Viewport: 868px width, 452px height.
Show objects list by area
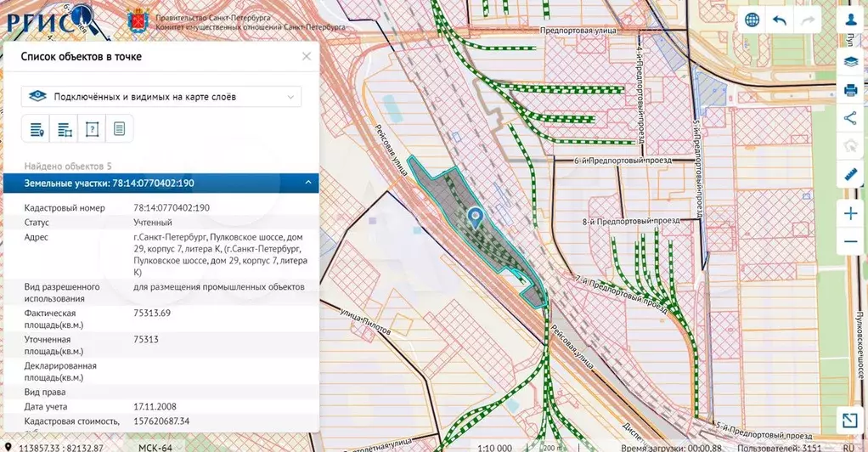point(65,130)
